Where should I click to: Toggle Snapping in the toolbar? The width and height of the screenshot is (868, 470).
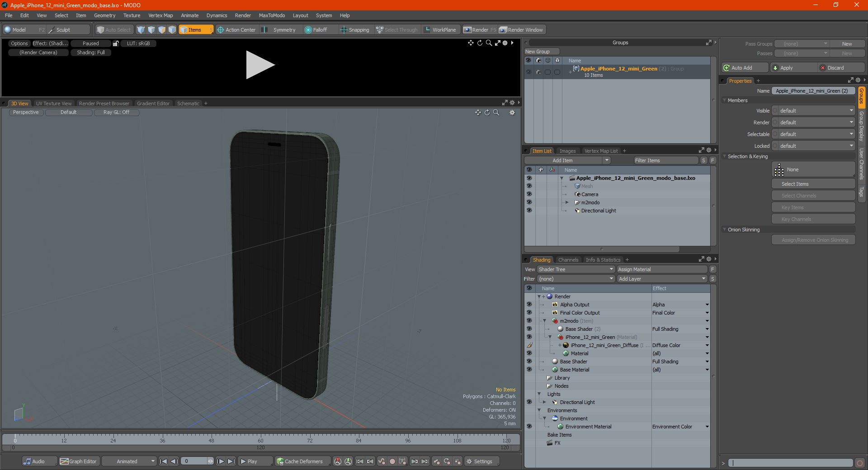pos(355,30)
